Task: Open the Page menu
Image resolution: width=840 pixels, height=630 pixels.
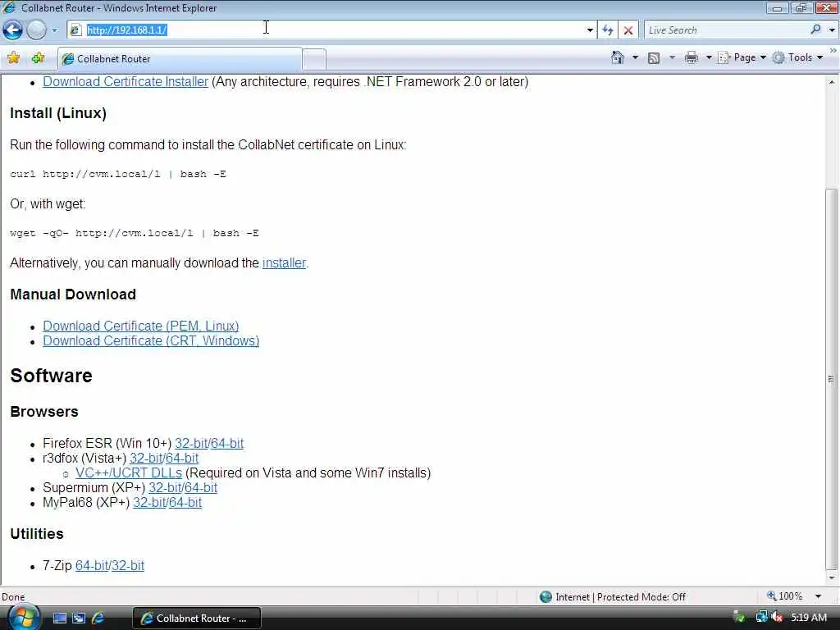Action: [742, 57]
